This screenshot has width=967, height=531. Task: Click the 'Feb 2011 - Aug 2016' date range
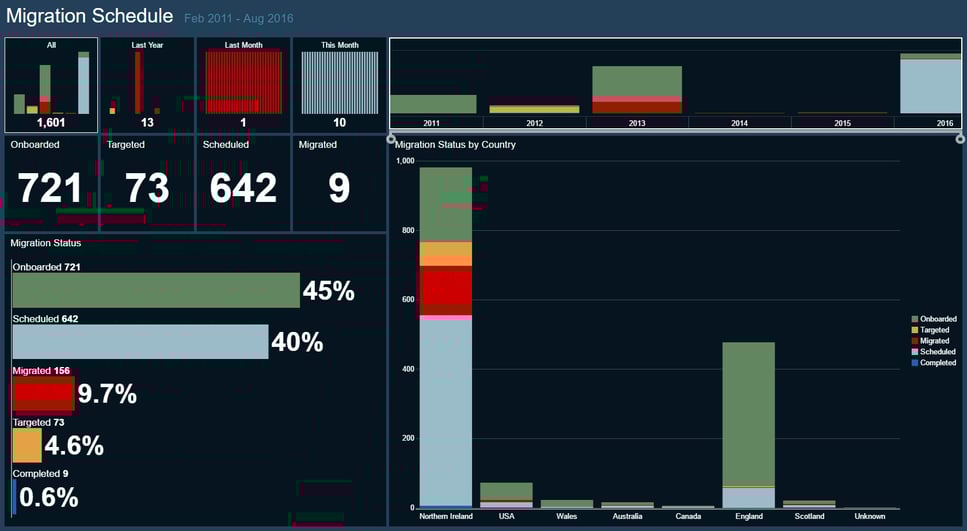[x=239, y=18]
